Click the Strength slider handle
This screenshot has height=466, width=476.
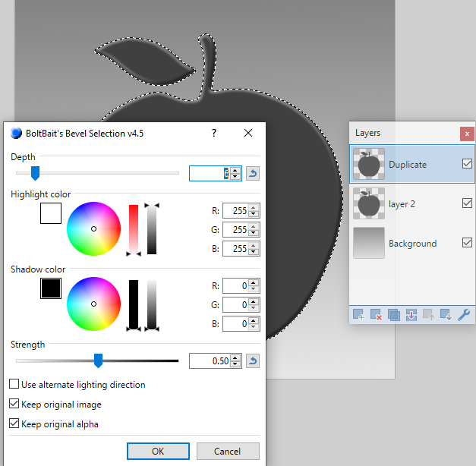click(x=98, y=361)
